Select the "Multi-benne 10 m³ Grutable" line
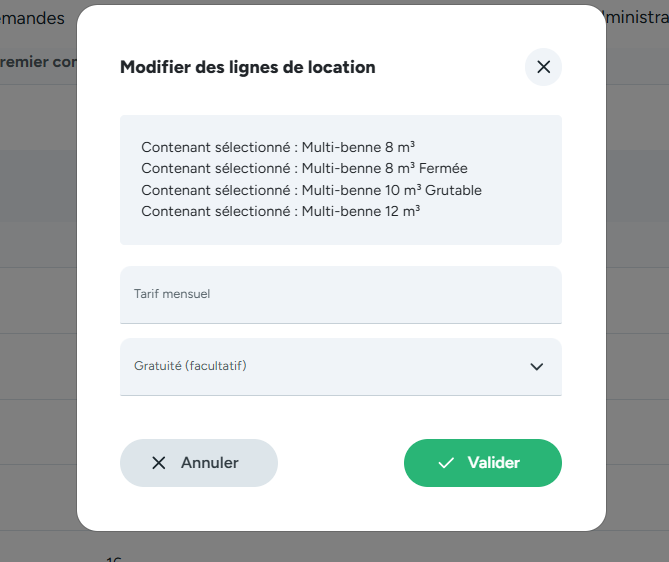The width and height of the screenshot is (669, 562). (x=311, y=190)
